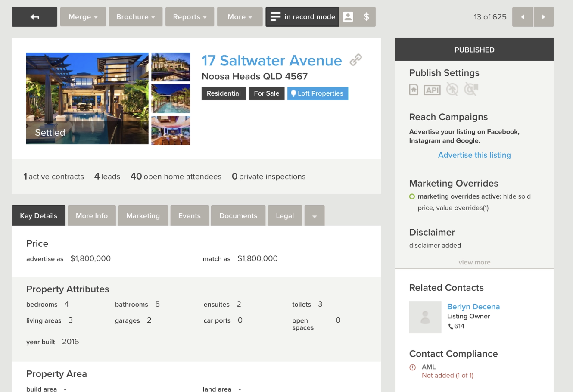573x392 pixels.
Task: Open the More dropdown menu
Action: (240, 17)
